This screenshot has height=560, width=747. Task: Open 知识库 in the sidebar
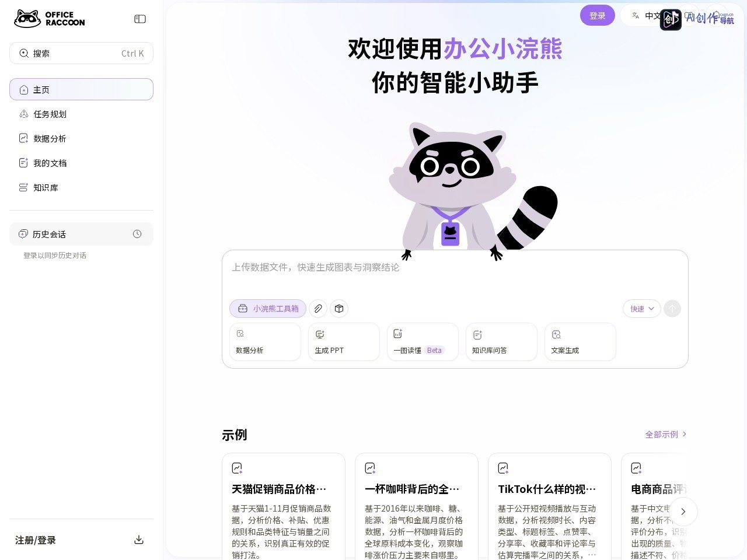click(x=81, y=187)
